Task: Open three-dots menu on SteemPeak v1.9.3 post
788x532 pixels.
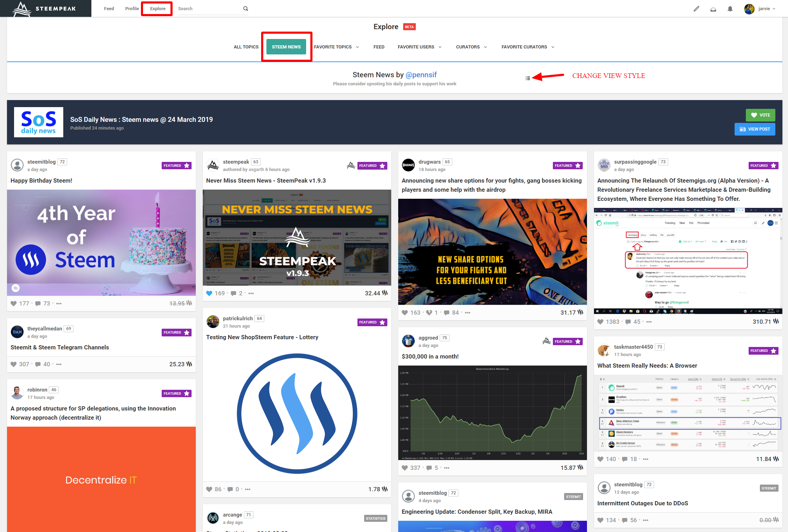Action: click(x=251, y=293)
